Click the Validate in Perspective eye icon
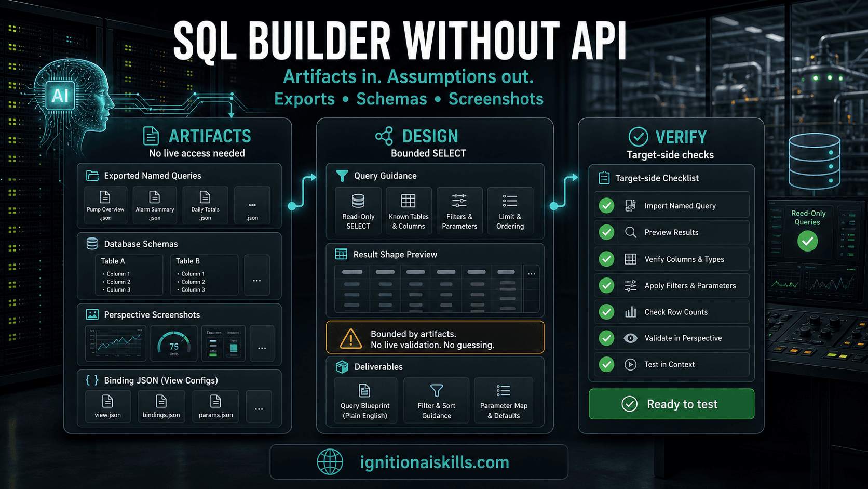Viewport: 868px width, 489px height. 631,338
